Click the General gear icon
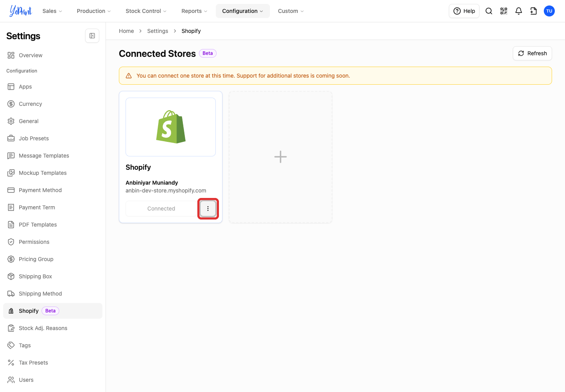 point(11,121)
